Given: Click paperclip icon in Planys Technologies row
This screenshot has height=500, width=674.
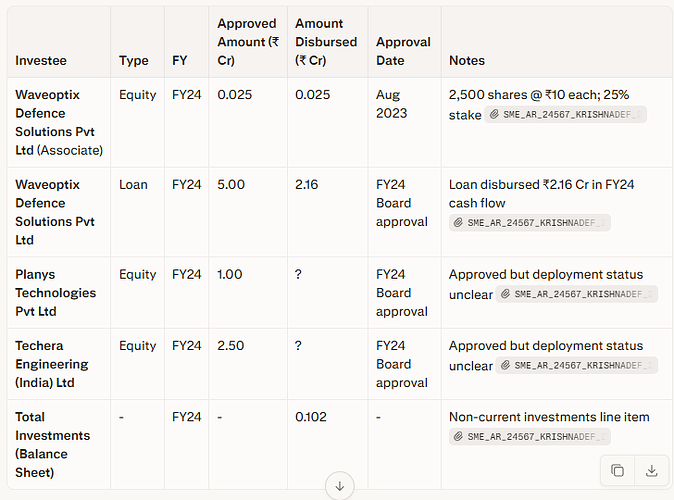Looking at the screenshot, I should 506,294.
